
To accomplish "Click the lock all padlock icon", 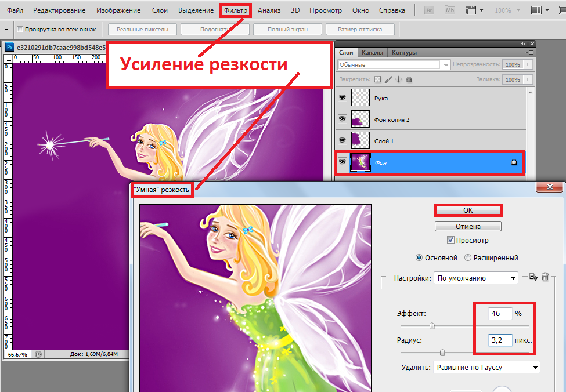I will [x=409, y=79].
